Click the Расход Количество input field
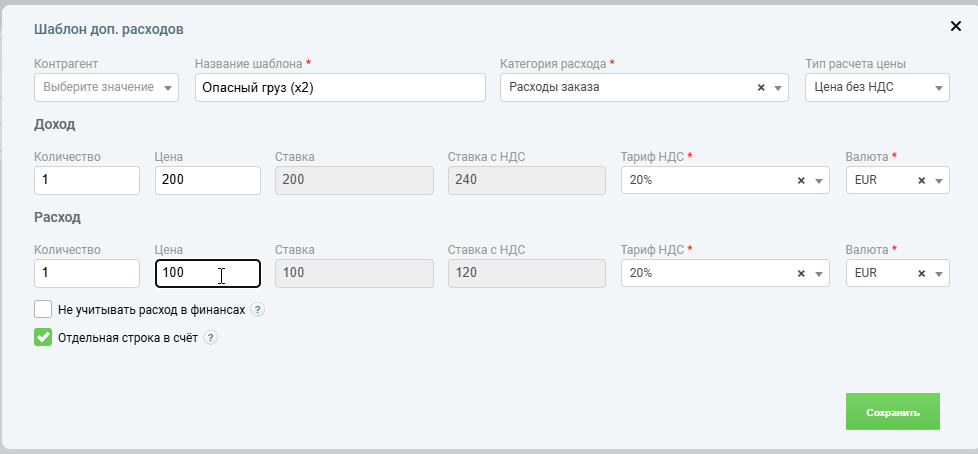Image resolution: width=978 pixels, height=454 pixels. tap(86, 274)
